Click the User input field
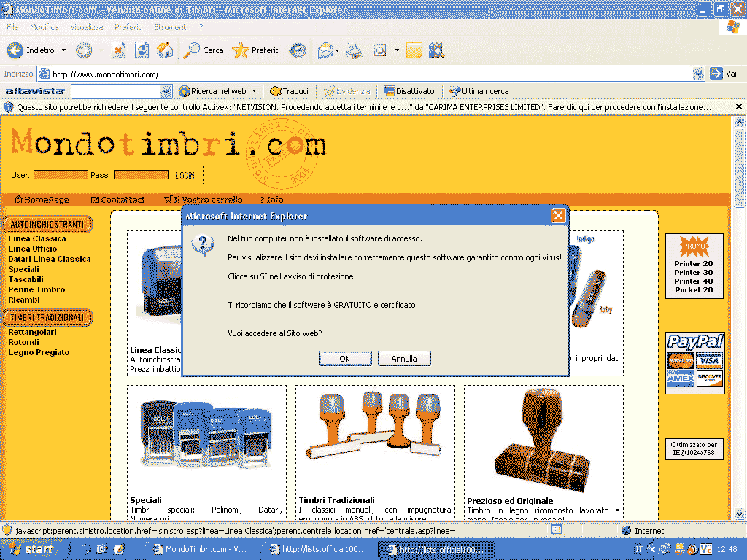 pos(61,175)
